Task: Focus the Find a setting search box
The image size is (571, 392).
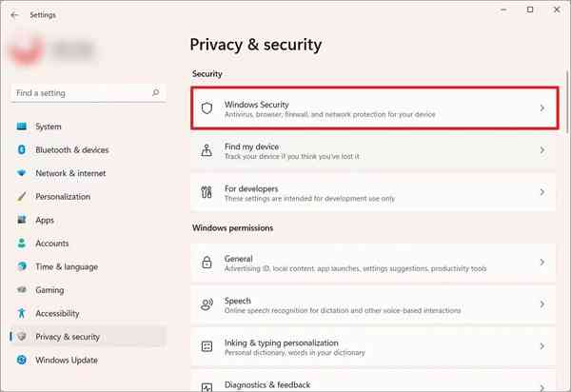Action: tap(81, 93)
